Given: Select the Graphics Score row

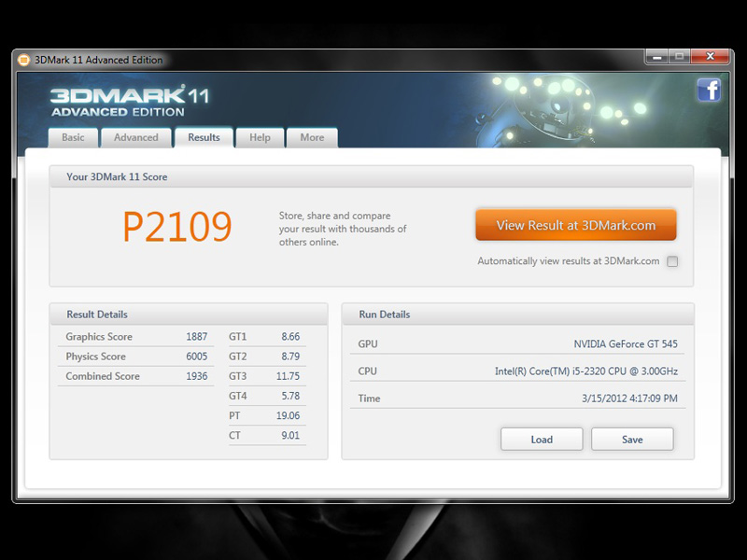Looking at the screenshot, I should [136, 337].
